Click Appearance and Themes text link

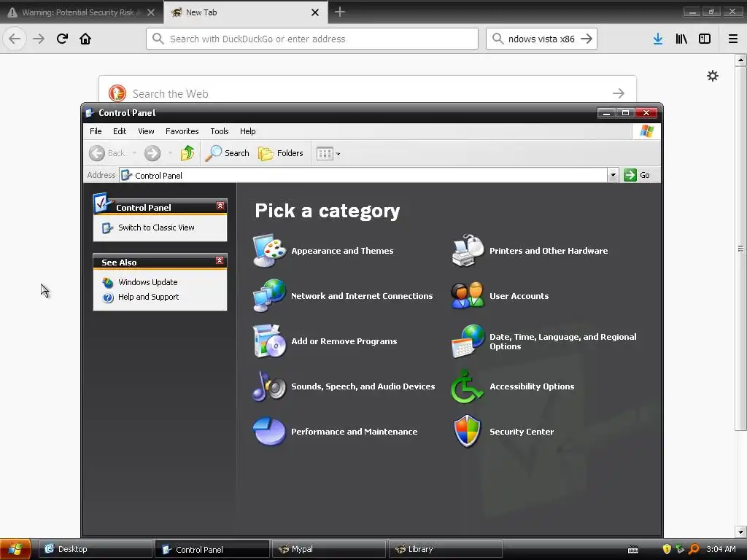click(x=343, y=251)
